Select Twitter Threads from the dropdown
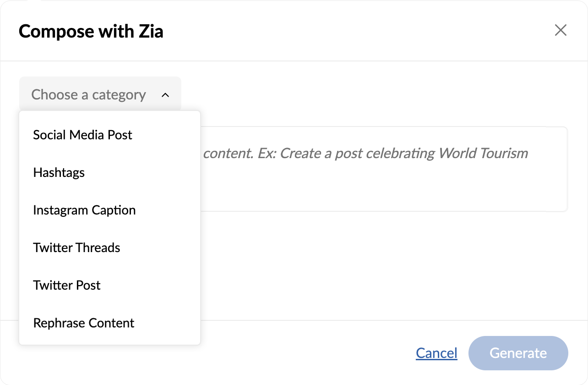588x385 pixels. pos(76,247)
